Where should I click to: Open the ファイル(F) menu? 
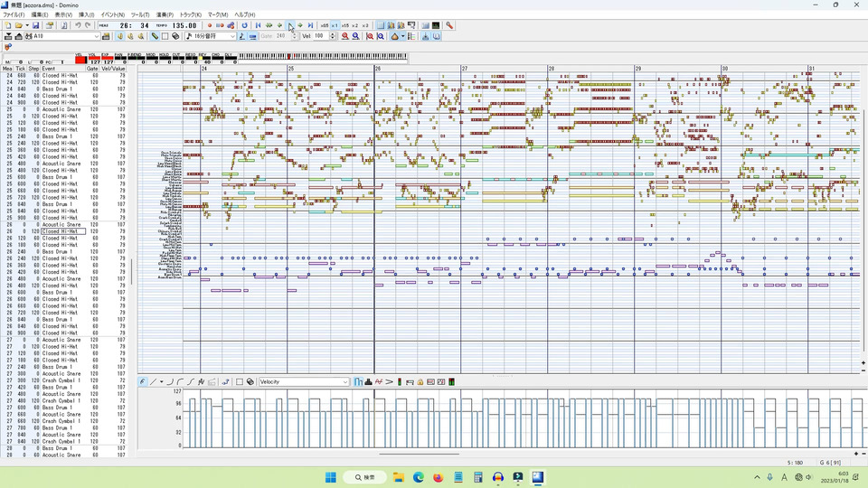click(x=14, y=15)
